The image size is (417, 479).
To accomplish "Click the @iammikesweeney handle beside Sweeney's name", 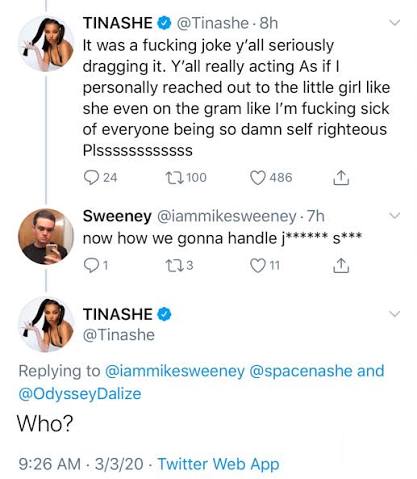I will coord(226,216).
